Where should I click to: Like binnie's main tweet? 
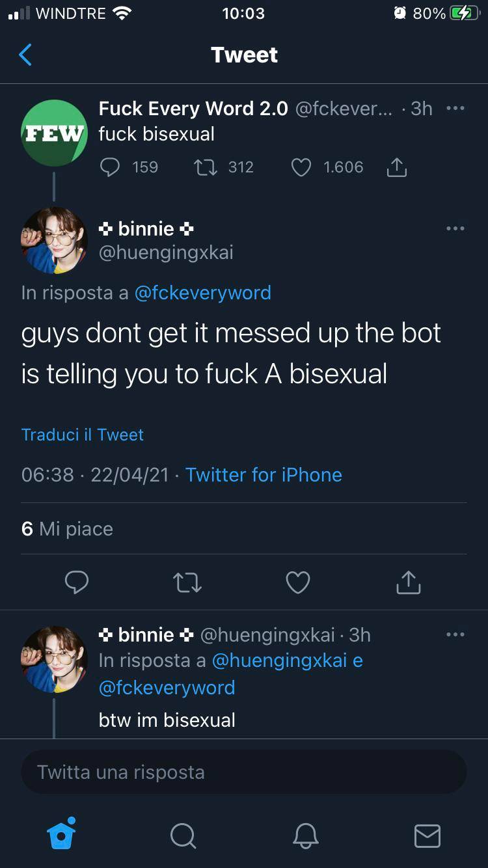pyautogui.click(x=298, y=582)
